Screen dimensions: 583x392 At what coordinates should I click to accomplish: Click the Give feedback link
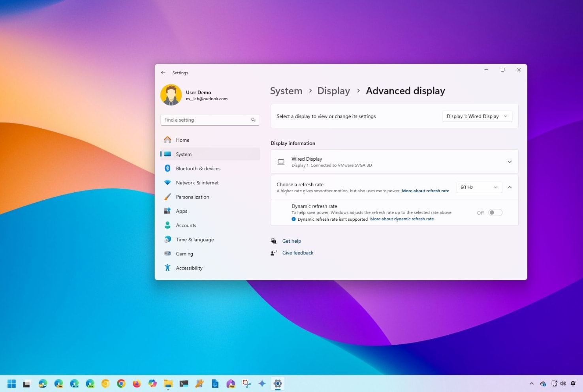pyautogui.click(x=297, y=253)
